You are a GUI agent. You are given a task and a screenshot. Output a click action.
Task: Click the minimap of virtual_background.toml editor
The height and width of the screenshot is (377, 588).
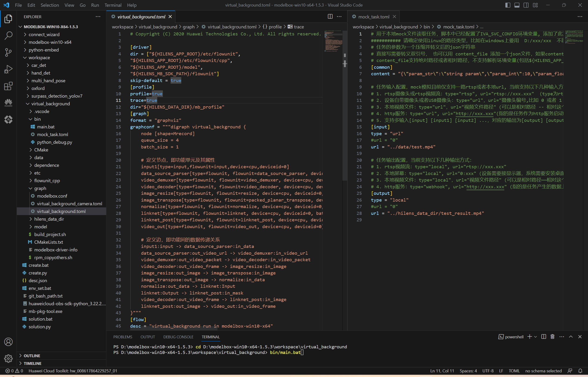pyautogui.click(x=333, y=41)
